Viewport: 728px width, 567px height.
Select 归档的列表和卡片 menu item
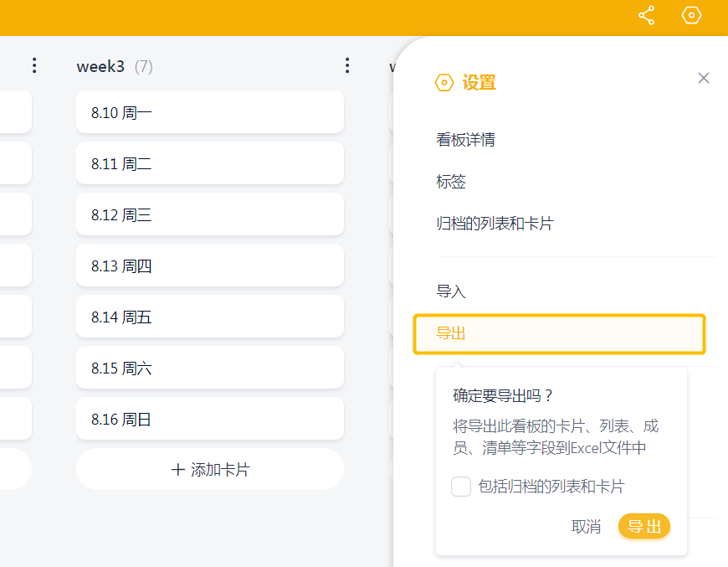click(495, 224)
